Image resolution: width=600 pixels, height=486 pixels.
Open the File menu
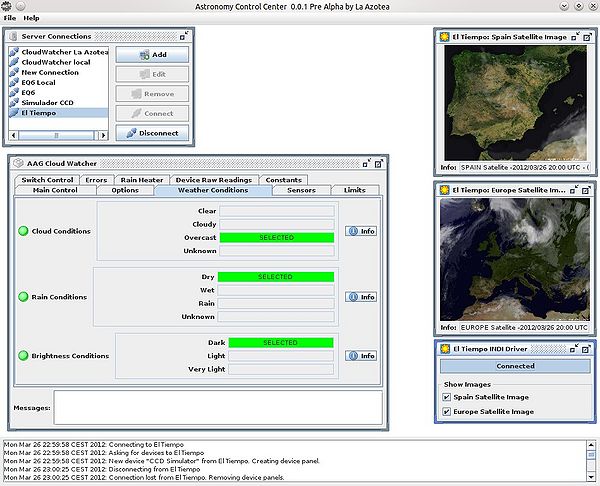tap(10, 18)
